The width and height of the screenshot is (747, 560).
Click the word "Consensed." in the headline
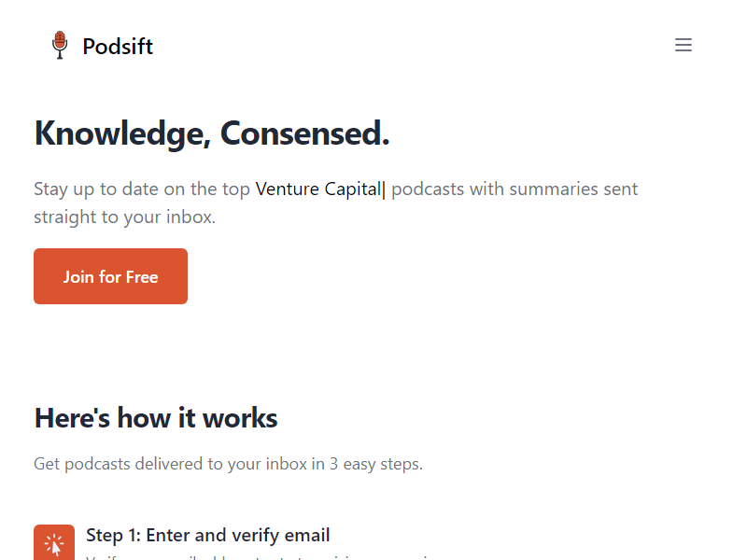(x=304, y=134)
